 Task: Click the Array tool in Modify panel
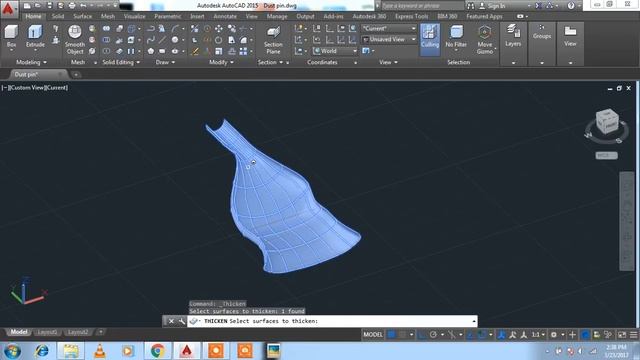coord(243,51)
